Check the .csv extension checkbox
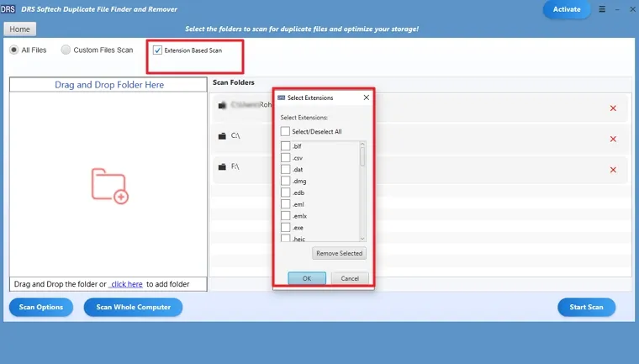 [x=286, y=158]
